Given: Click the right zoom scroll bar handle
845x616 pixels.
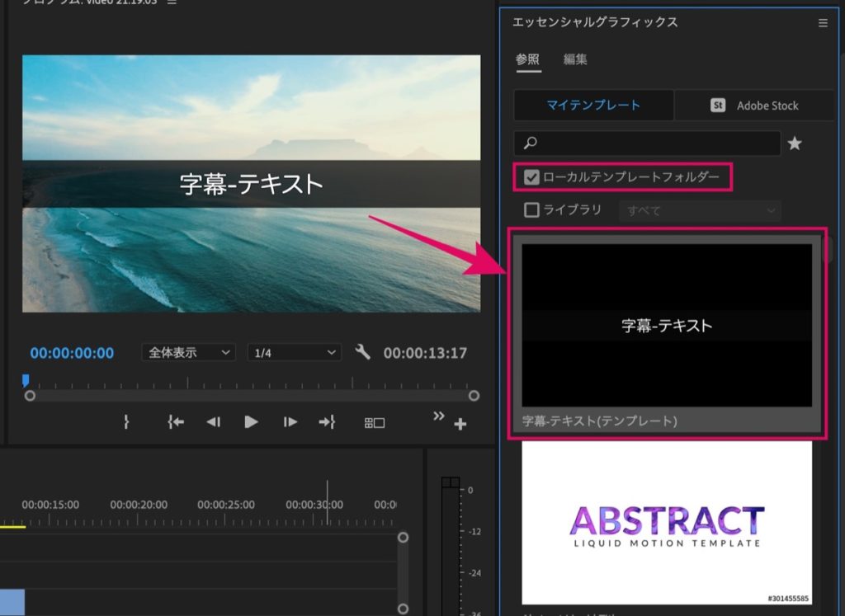Looking at the screenshot, I should coord(474,396).
